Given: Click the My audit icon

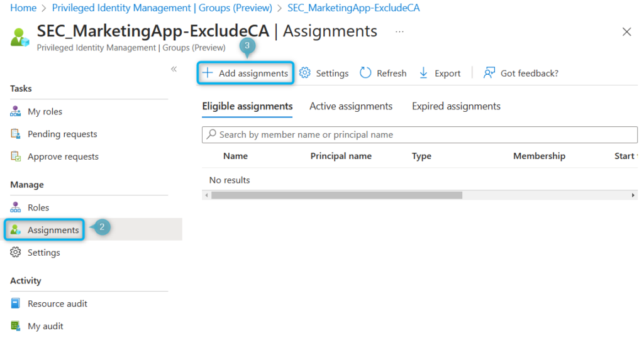Looking at the screenshot, I should 16,325.
